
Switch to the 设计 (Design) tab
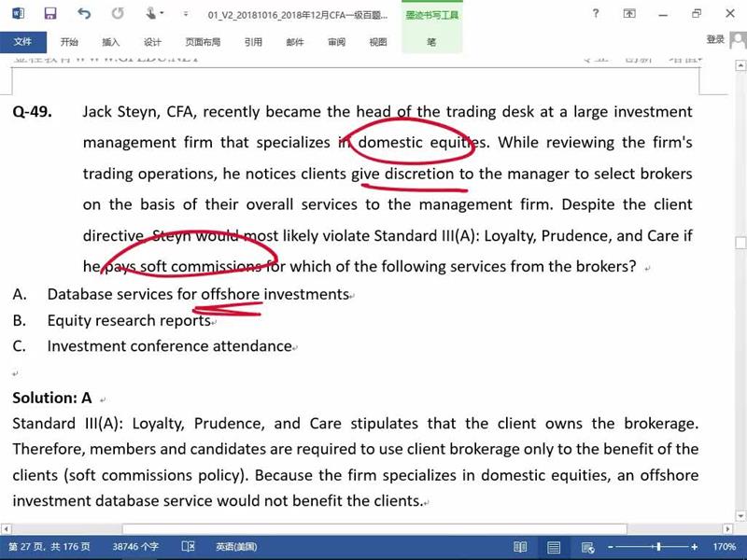point(152,42)
